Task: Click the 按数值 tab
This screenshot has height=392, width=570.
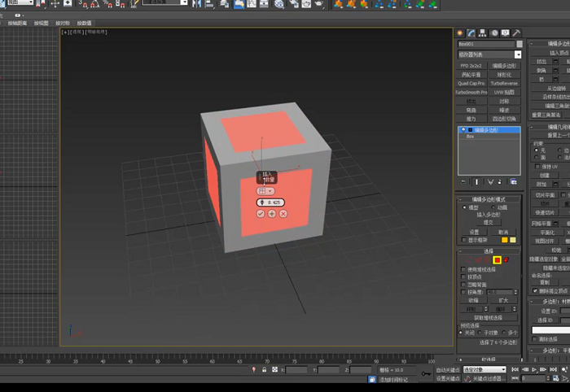Action: point(85,24)
